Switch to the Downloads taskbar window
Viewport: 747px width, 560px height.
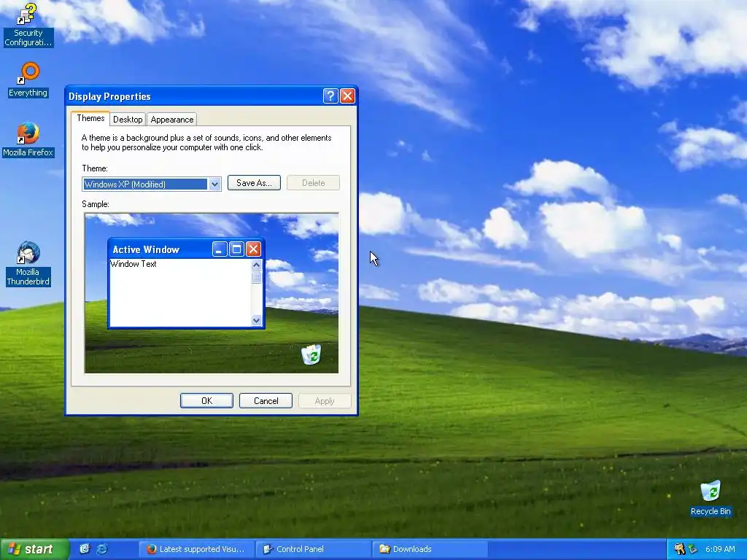click(x=430, y=549)
